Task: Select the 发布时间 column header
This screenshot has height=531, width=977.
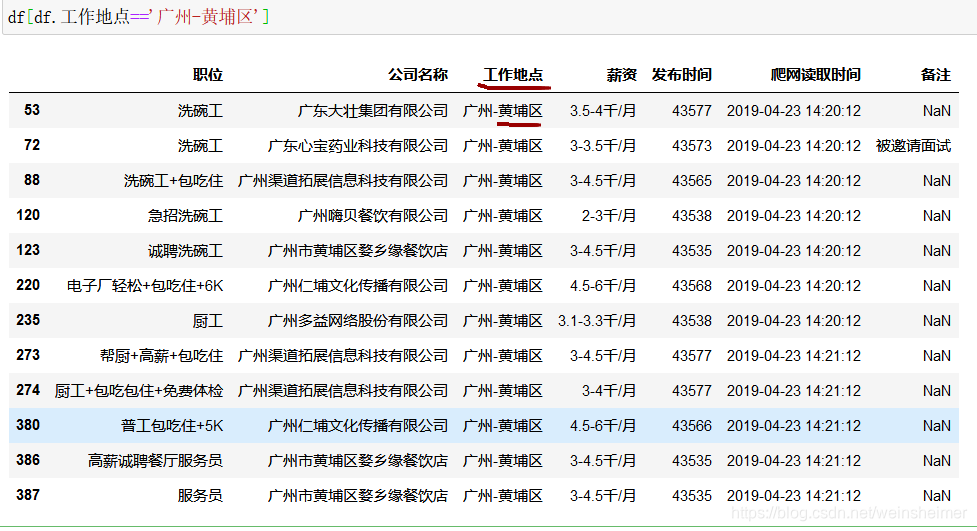Action: [682, 75]
